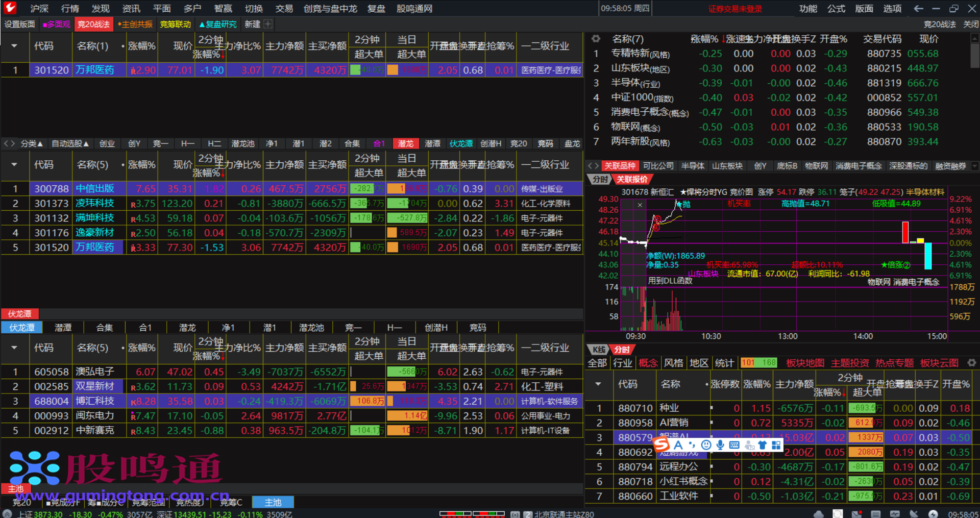Expand the column menu arrow in 伏龙潭 table
Image resolution: width=980 pixels, height=518 pixels.
tap(14, 348)
